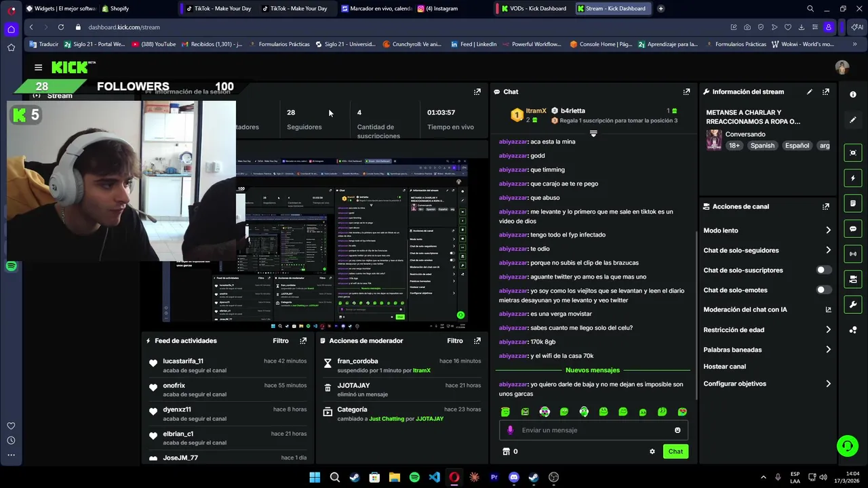
Task: Toggle chat bubble icon in right sidebar
Action: click(853, 229)
